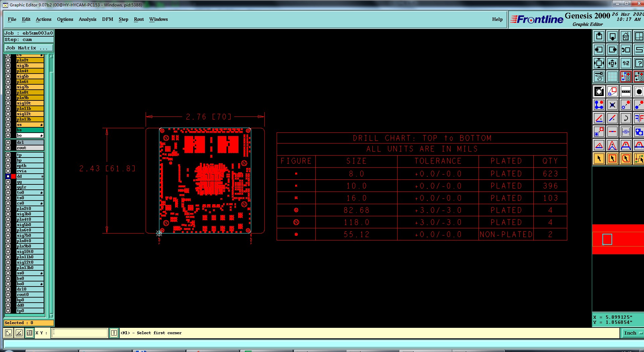Open the Options menu
The width and height of the screenshot is (644, 352).
pos(65,19)
